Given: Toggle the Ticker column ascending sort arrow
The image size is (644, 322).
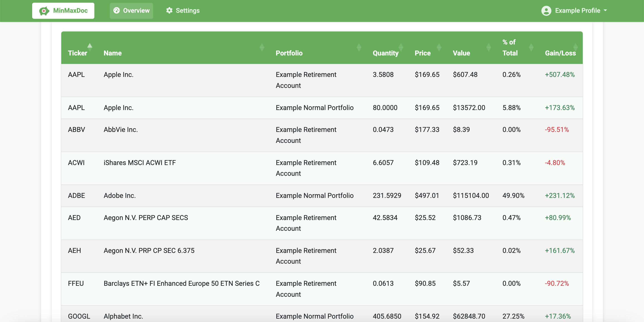Looking at the screenshot, I should pos(90,46).
